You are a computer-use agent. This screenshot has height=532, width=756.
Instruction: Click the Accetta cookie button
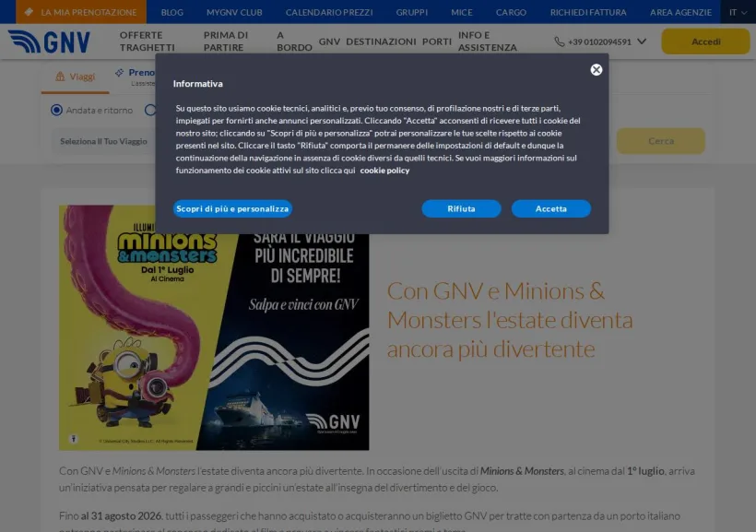coord(550,208)
